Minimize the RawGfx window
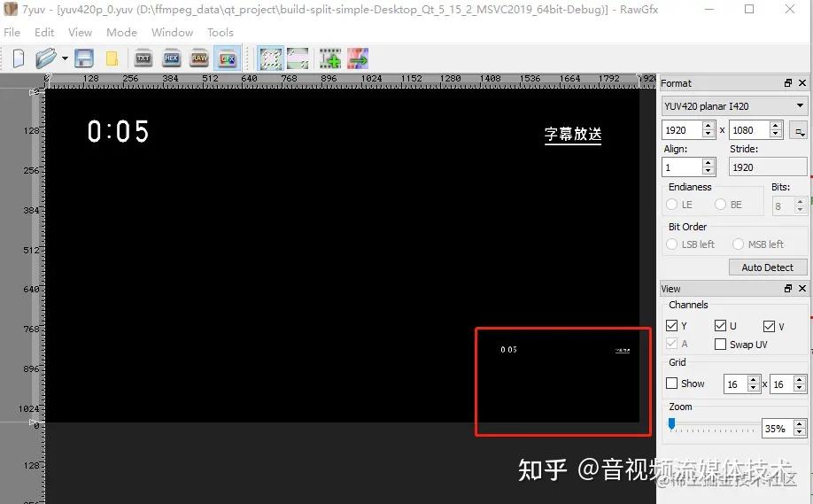813x504 pixels. coord(709,10)
